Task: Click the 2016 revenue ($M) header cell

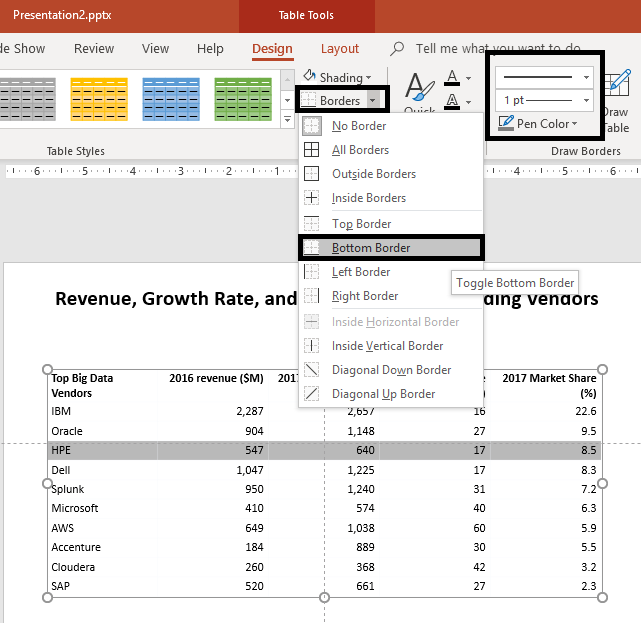Action: tap(213, 385)
